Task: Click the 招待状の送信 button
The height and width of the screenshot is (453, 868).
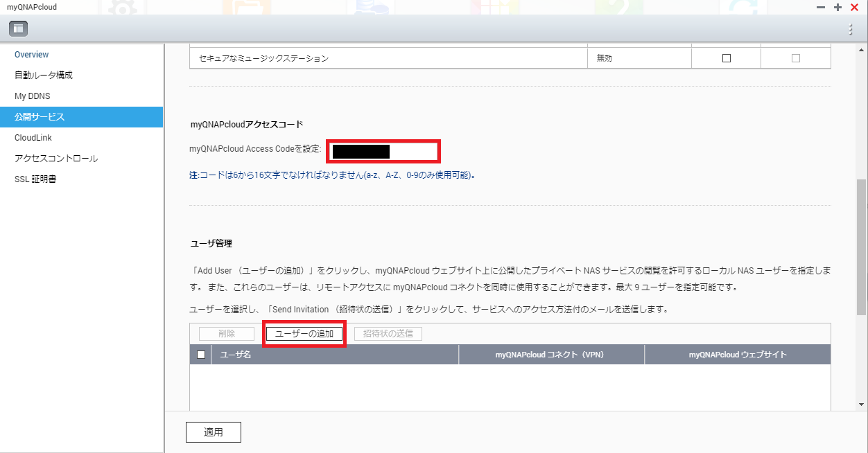Action: [x=388, y=334]
